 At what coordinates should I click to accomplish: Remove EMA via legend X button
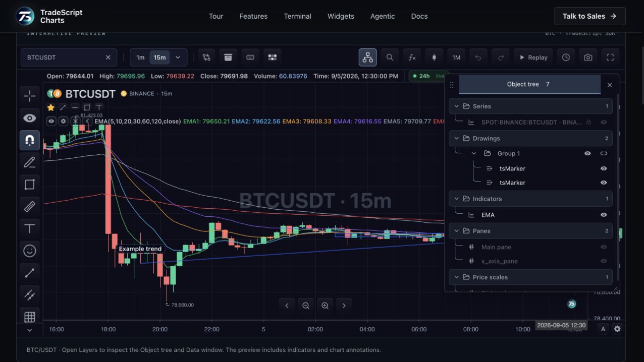[x=75, y=121]
